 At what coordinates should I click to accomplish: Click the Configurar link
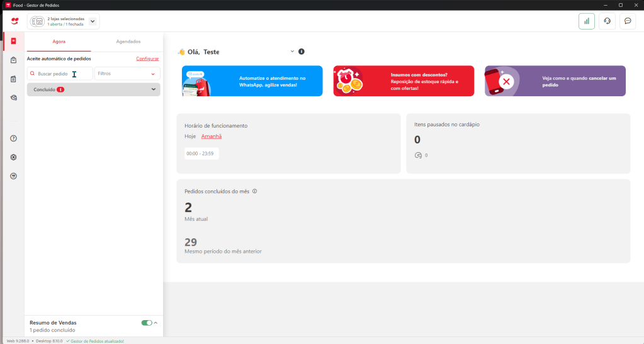pyautogui.click(x=147, y=58)
